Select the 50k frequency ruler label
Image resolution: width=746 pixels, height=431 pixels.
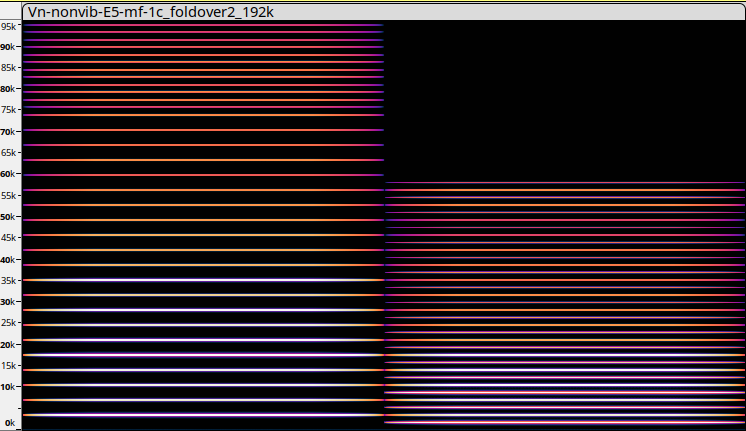9,217
